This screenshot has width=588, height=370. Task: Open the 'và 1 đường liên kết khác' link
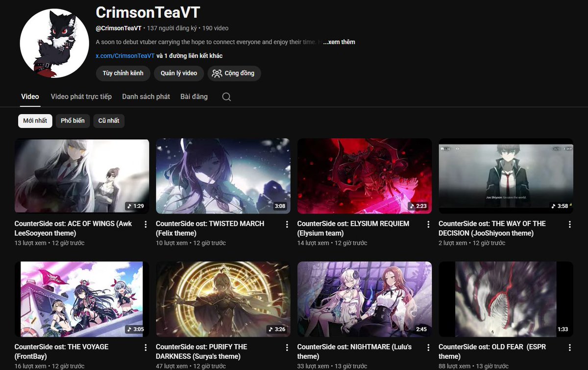click(190, 56)
